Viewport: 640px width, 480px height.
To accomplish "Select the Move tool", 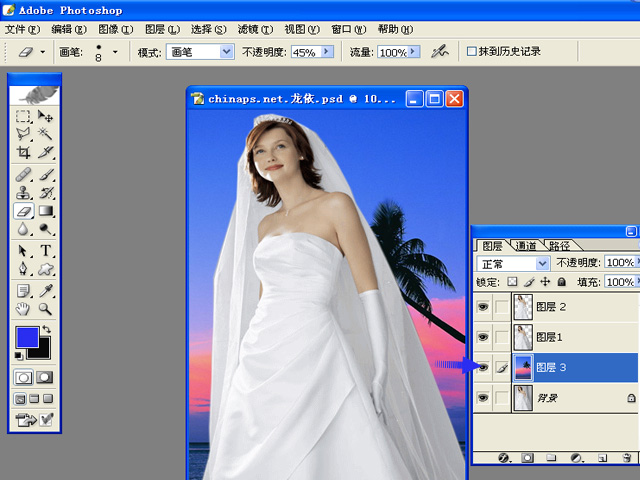I will [x=45, y=116].
